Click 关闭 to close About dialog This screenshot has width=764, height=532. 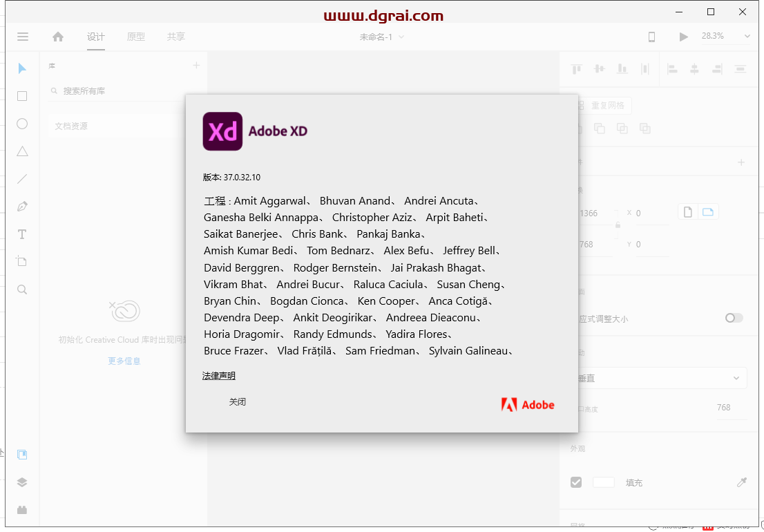(238, 402)
